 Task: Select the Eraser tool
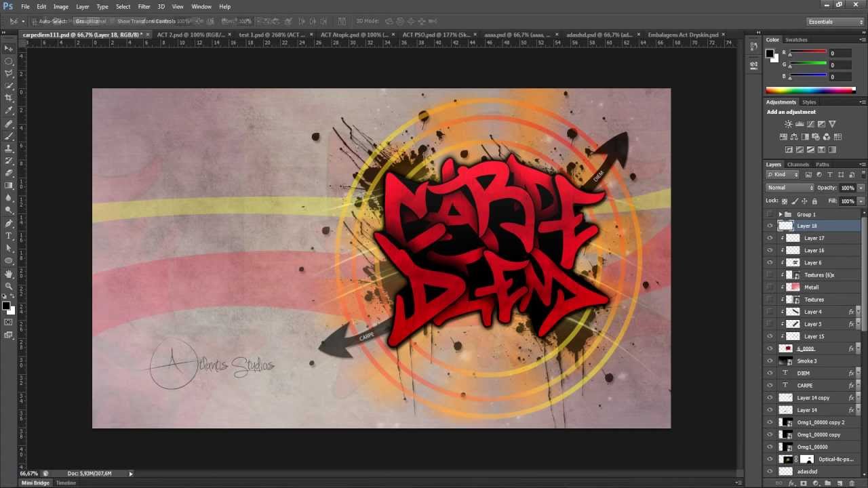9,172
